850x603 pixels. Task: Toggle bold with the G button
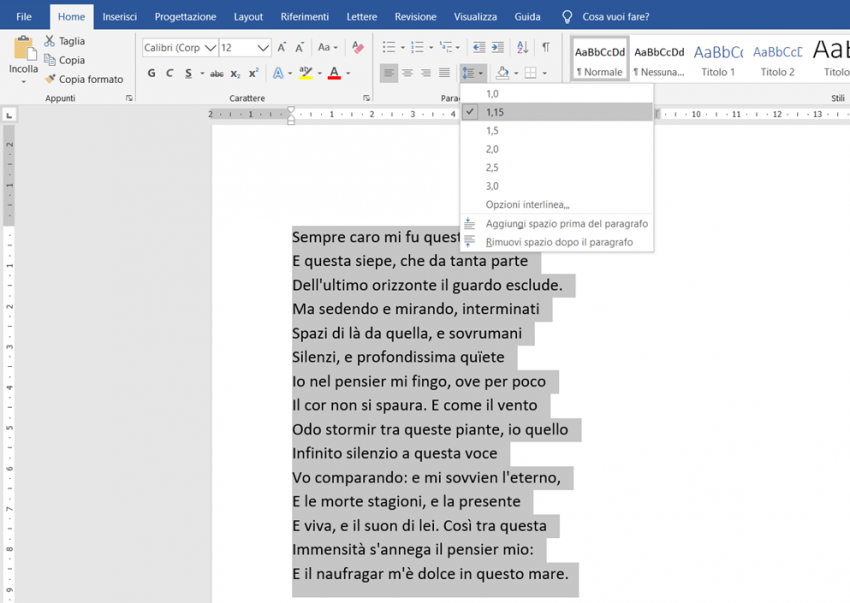tap(151, 72)
